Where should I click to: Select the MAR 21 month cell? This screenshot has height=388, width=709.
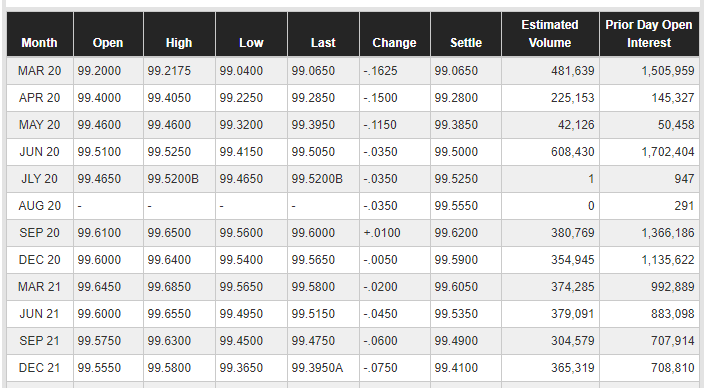[x=40, y=287]
